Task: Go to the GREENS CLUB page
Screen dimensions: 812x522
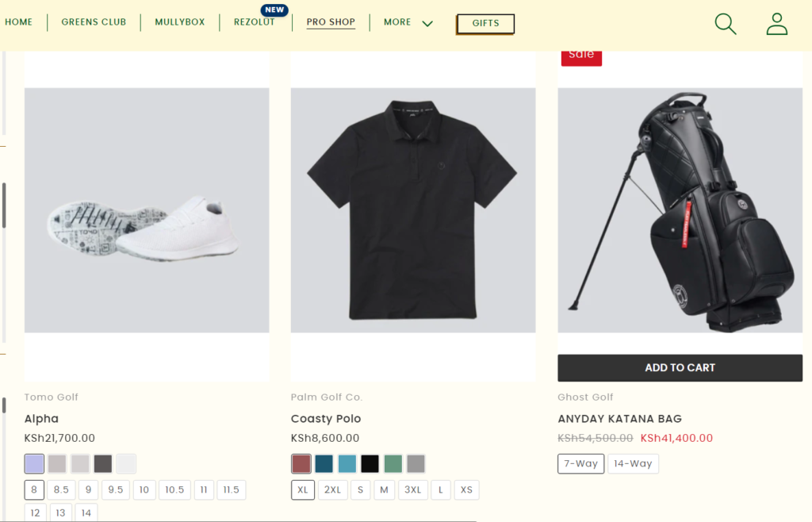Action: tap(94, 22)
